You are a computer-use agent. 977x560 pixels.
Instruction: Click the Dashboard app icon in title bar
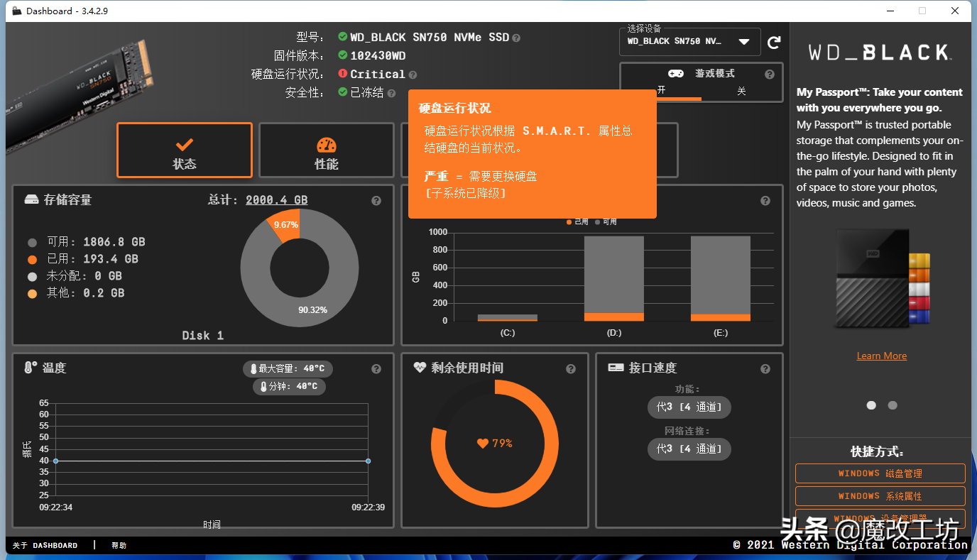click(x=17, y=11)
